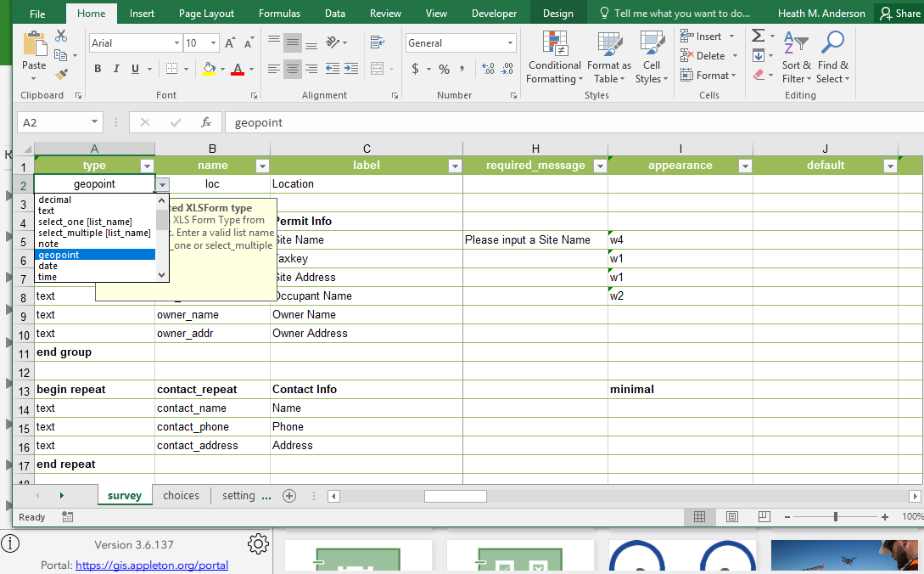
Task: Click the AutoSum sigma icon
Action: pyautogui.click(x=758, y=36)
